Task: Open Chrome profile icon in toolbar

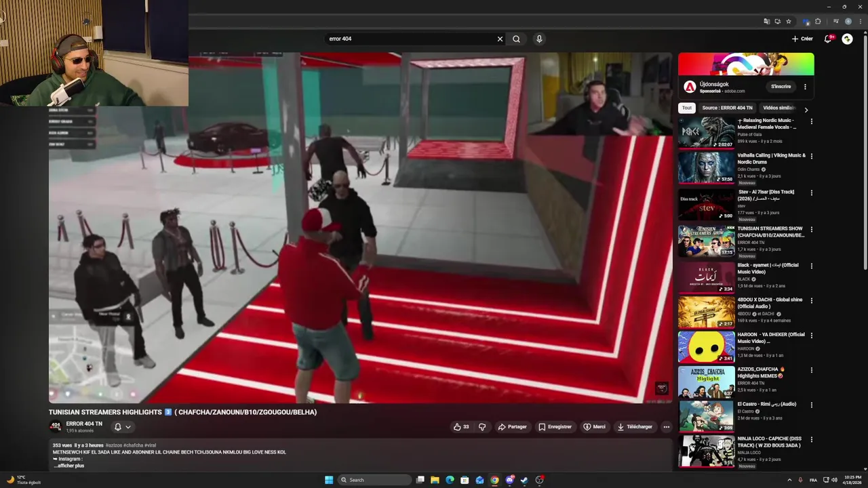Action: coord(848,21)
